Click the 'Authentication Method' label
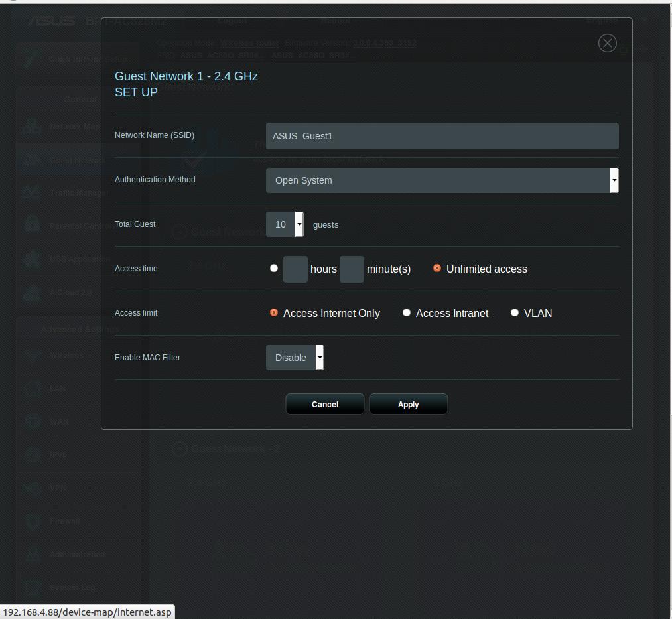 pos(155,180)
